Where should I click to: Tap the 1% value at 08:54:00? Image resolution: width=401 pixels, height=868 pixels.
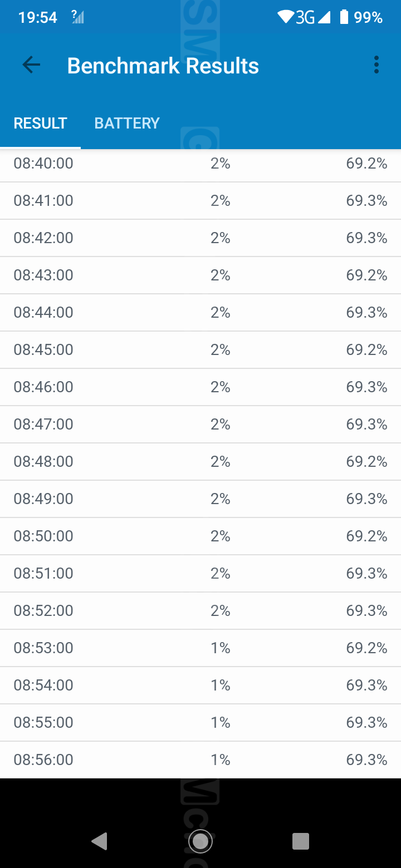click(220, 685)
